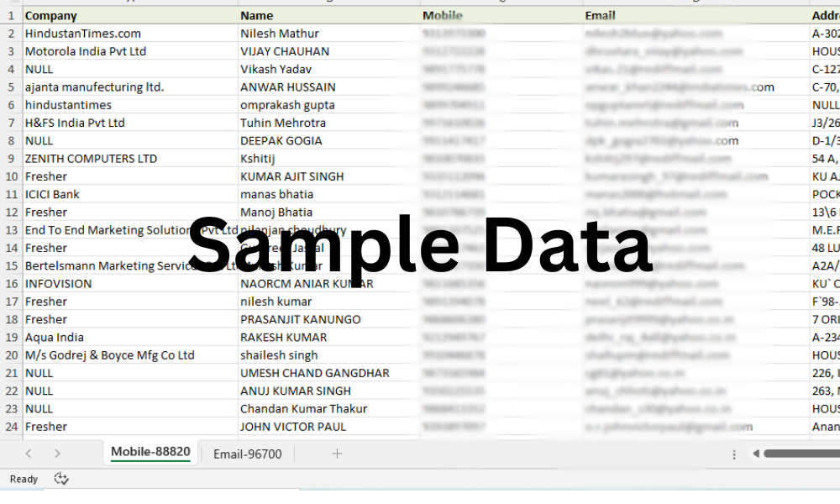Click the VIJAY CHAUHAN name cell
The image size is (840, 504).
pos(329,51)
